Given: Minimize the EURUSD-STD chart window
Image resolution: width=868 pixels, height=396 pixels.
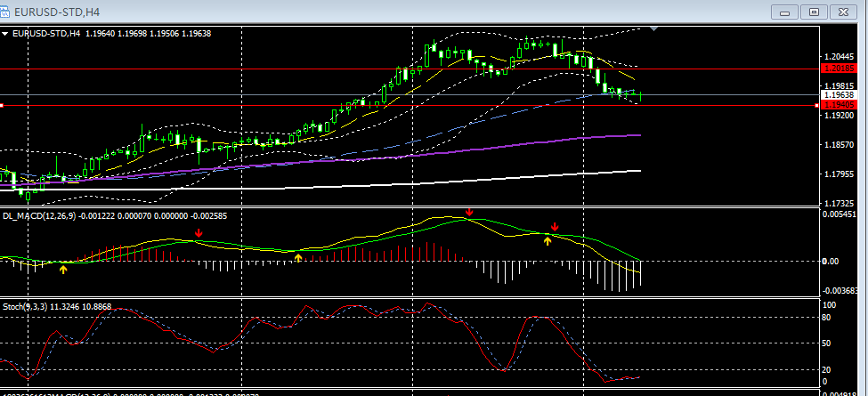Looking at the screenshot, I should (x=783, y=11).
